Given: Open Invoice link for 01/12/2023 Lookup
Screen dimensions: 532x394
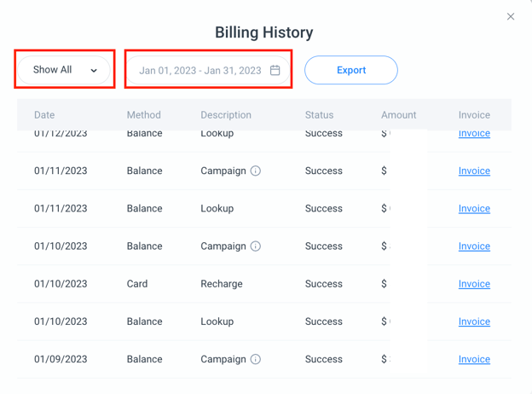Looking at the screenshot, I should click(474, 134).
